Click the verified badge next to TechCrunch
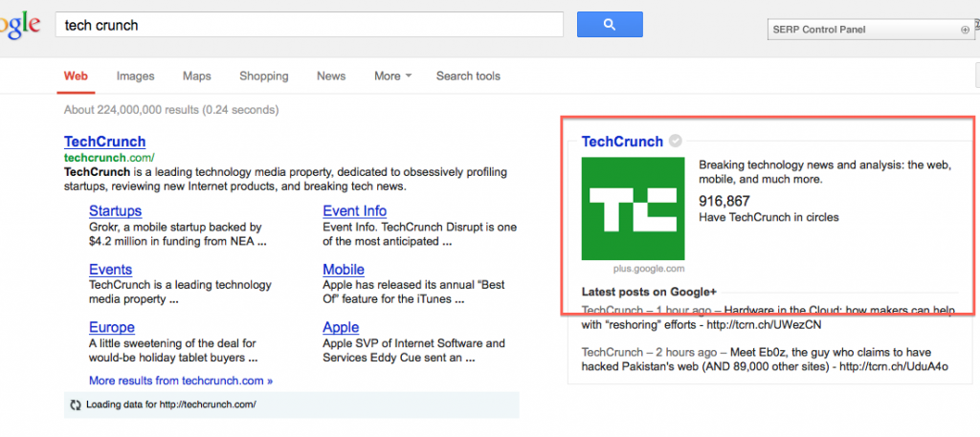The height and width of the screenshot is (437, 980). click(x=675, y=142)
